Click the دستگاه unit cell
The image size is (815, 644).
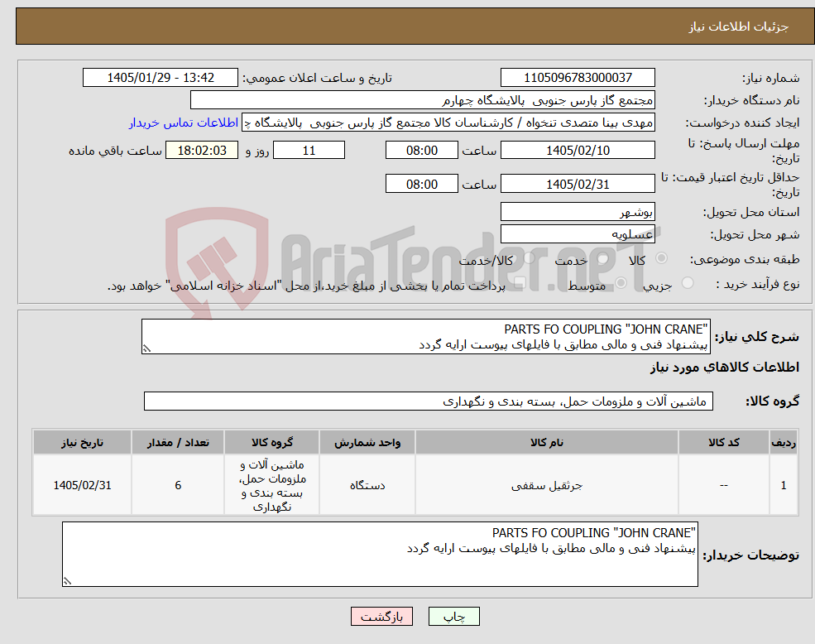coord(367,485)
